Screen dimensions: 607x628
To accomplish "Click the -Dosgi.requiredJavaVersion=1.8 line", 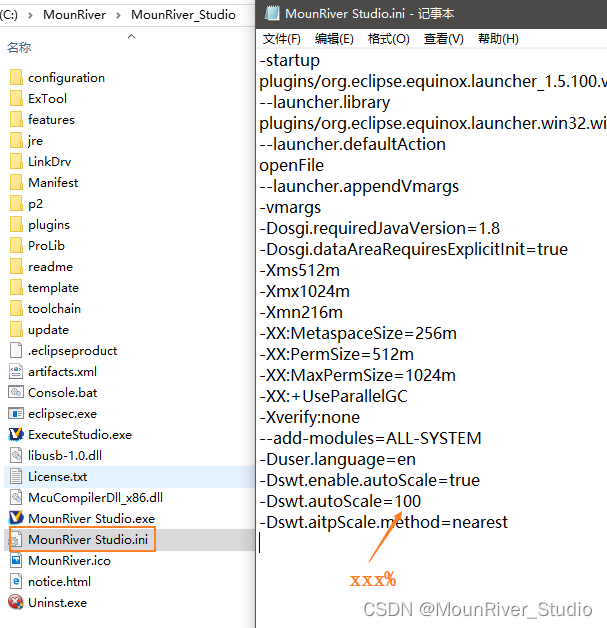I will click(x=380, y=228).
